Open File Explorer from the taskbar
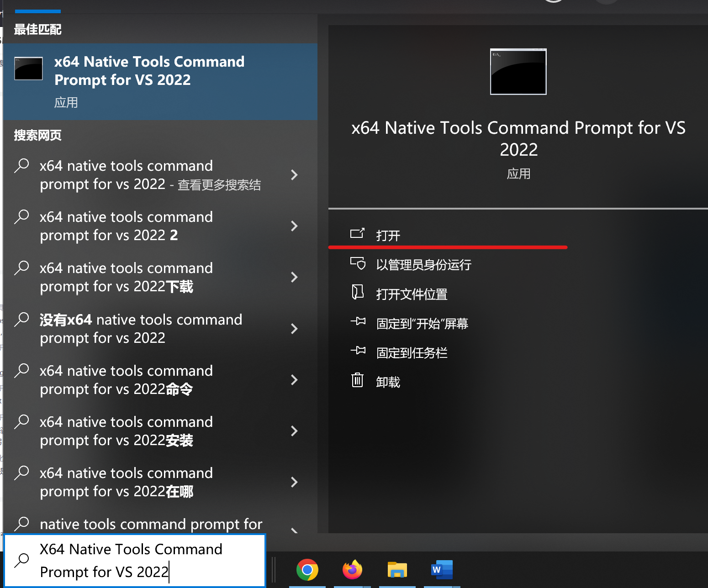Viewport: 708px width, 588px height. coord(396,569)
